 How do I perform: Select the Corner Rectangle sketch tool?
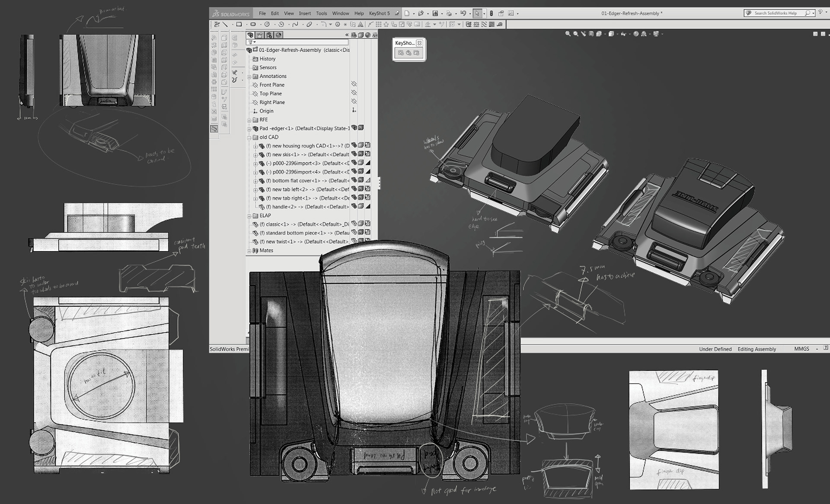pyautogui.click(x=239, y=25)
